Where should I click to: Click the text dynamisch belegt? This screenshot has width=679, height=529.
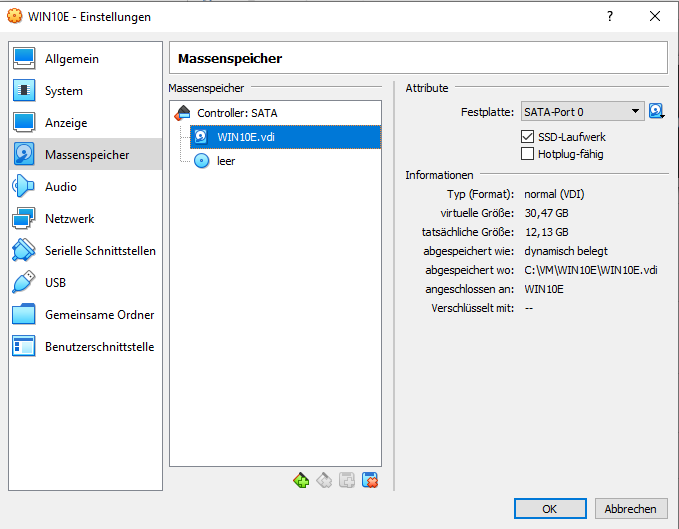566,251
